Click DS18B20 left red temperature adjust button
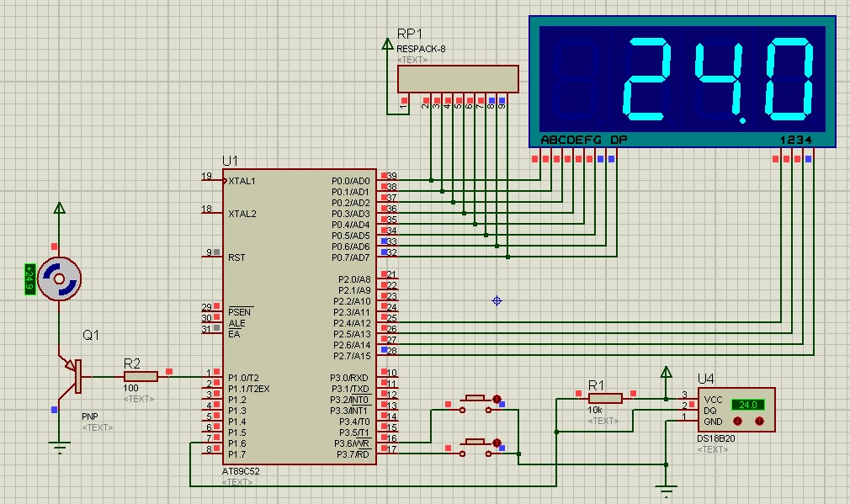 pos(737,421)
